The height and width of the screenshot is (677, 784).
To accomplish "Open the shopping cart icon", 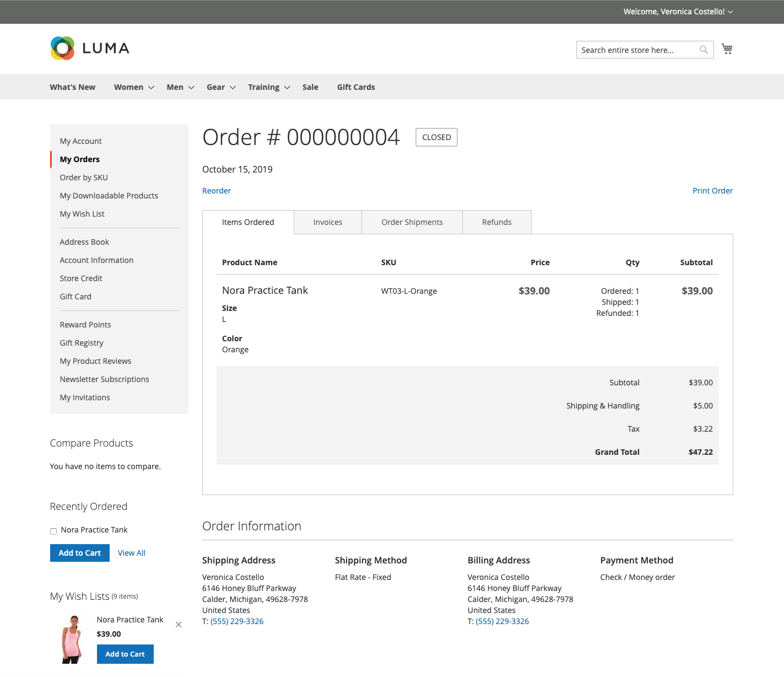I will [x=727, y=49].
